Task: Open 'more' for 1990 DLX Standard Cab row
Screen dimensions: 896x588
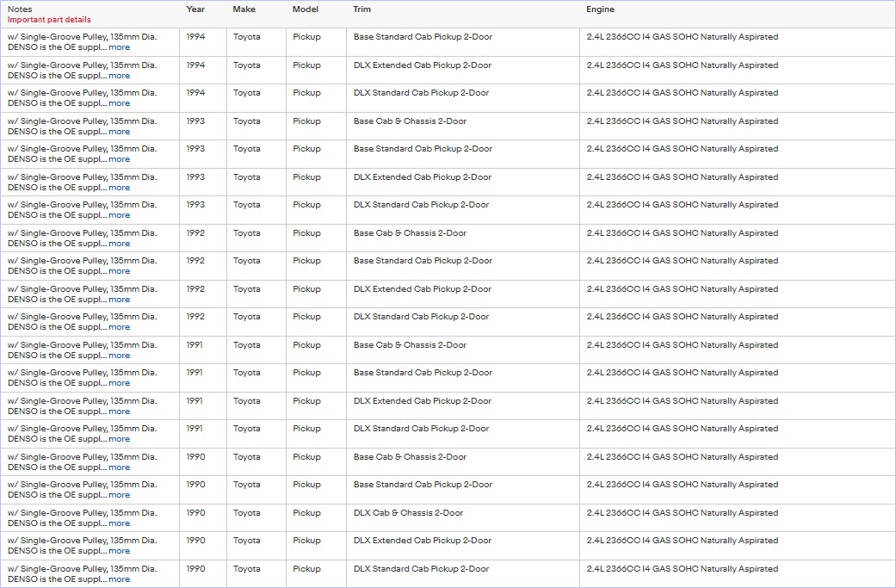Action: 120,579
